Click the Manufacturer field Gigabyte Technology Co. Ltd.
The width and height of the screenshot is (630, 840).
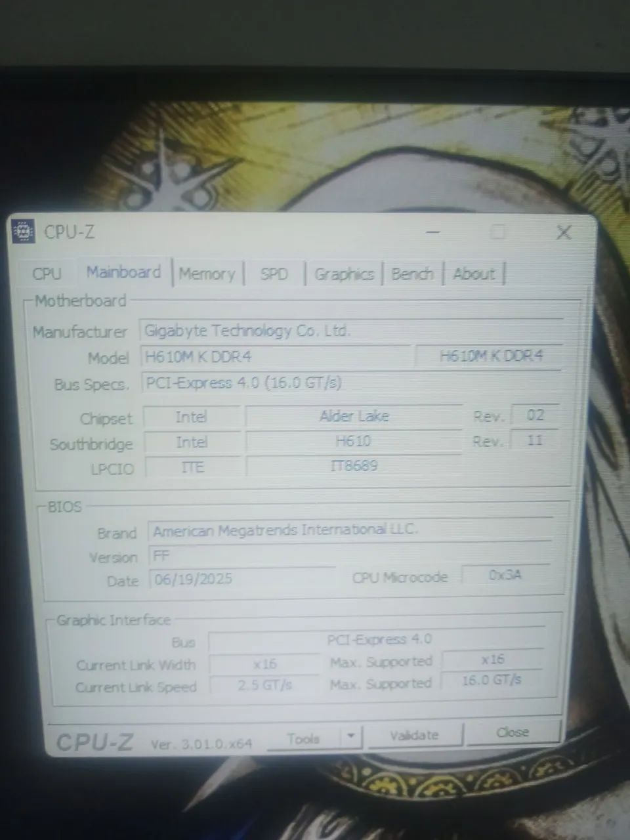[x=351, y=330]
